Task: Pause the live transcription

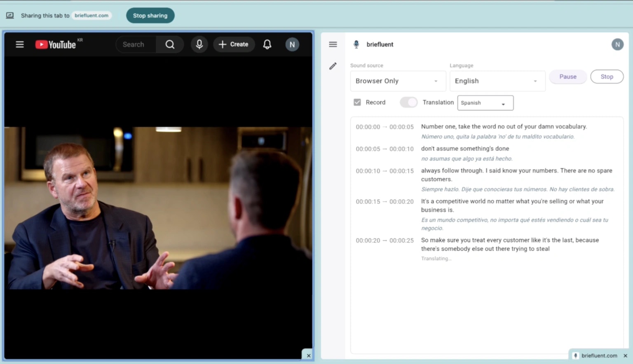Action: 567,77
